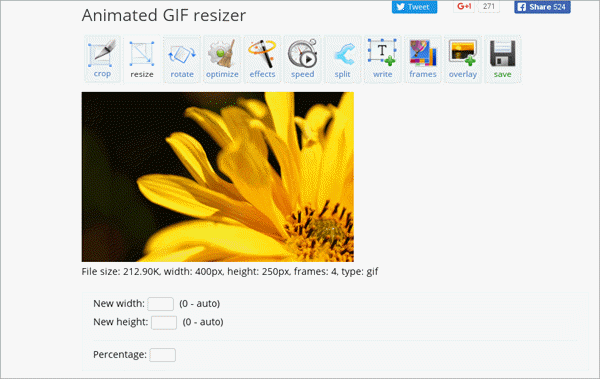Focus the Percentage input field

click(x=163, y=355)
